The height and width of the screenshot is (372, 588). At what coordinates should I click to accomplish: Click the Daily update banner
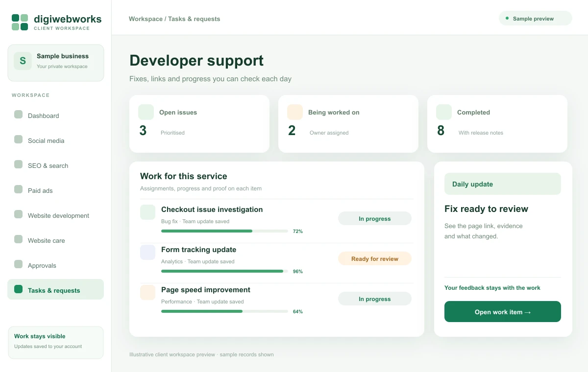(503, 184)
